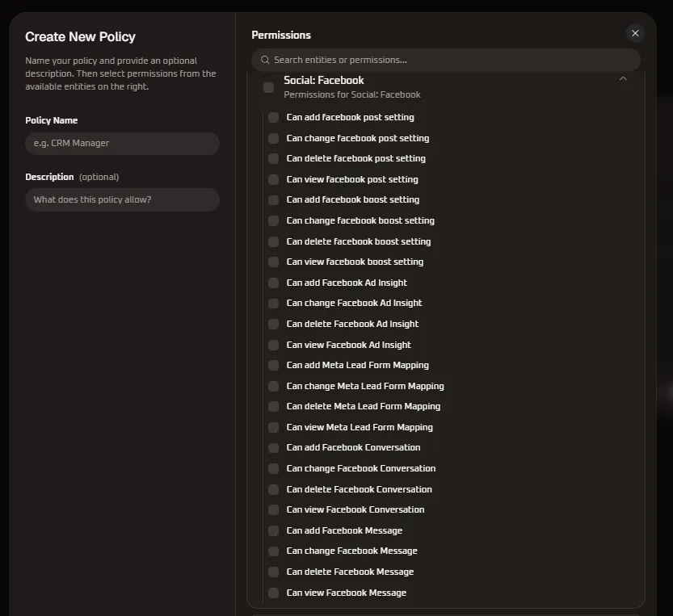Select Can change Meta Lead Form Mapping
Screen dimensions: 673x616
[273, 386]
